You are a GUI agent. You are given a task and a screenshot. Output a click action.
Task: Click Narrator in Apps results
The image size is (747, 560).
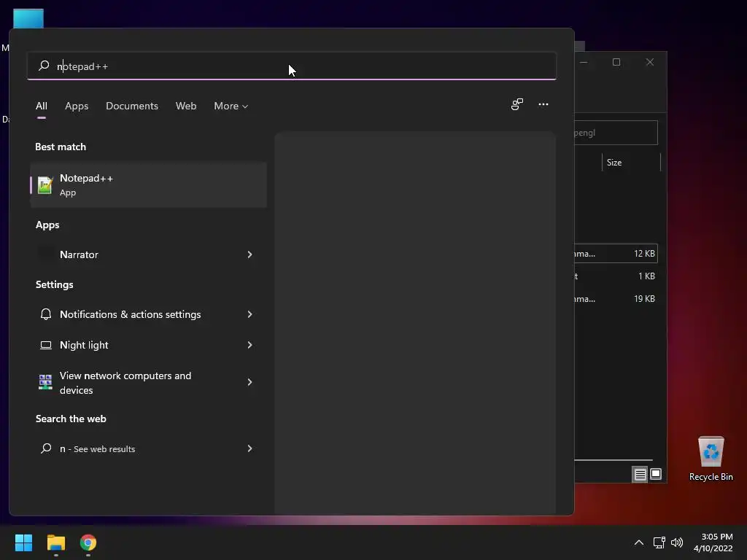click(148, 254)
